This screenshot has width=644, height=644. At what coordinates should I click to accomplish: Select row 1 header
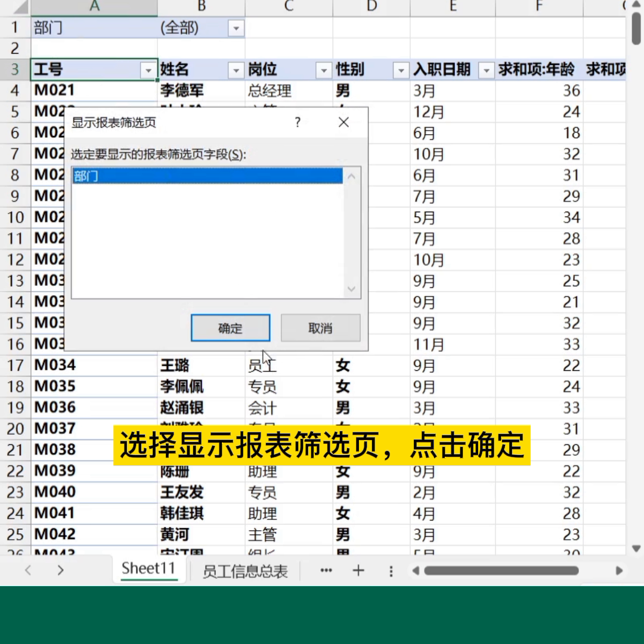tap(15, 27)
